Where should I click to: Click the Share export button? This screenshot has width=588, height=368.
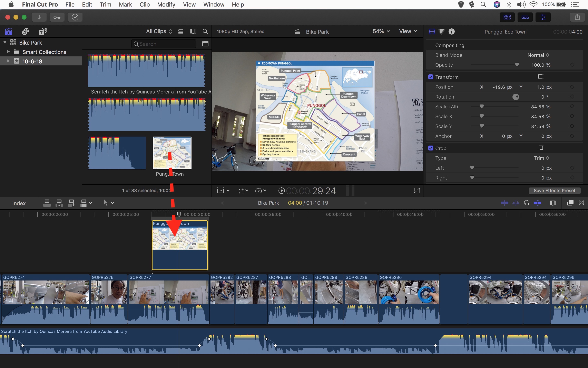coord(577,17)
